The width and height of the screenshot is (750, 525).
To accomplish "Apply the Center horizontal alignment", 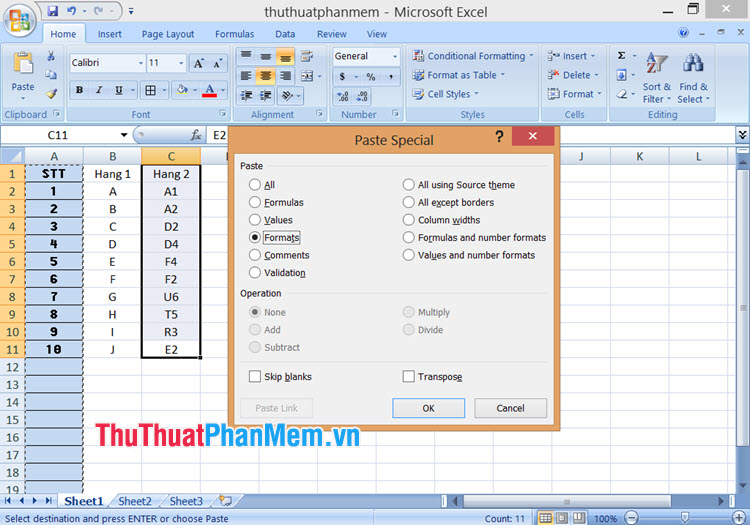I will [x=265, y=76].
